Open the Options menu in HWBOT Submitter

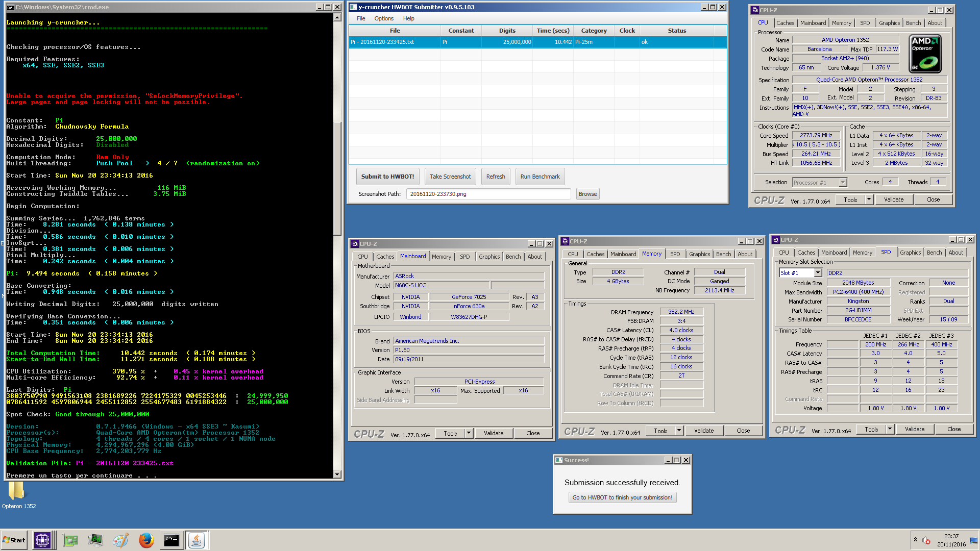pyautogui.click(x=384, y=18)
